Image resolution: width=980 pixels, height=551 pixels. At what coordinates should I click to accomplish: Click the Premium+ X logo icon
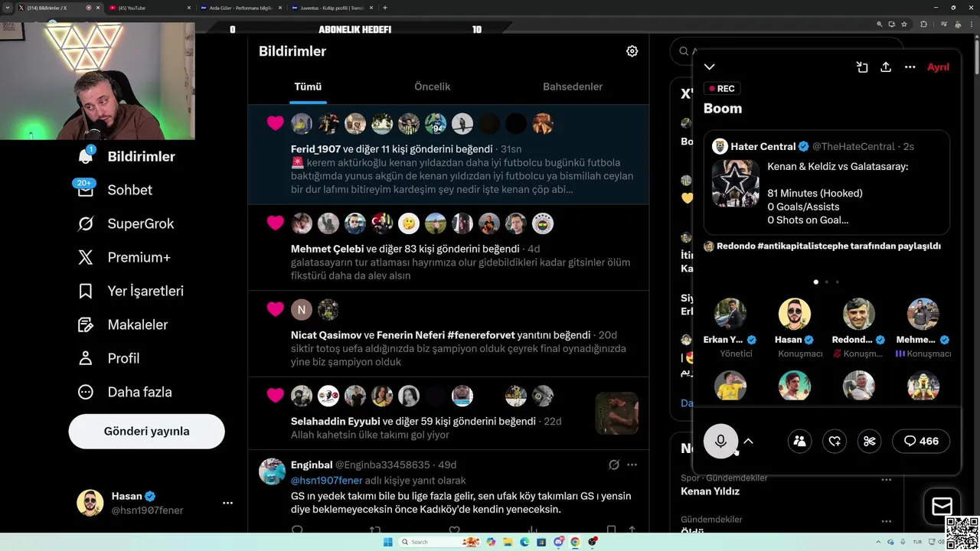[86, 257]
